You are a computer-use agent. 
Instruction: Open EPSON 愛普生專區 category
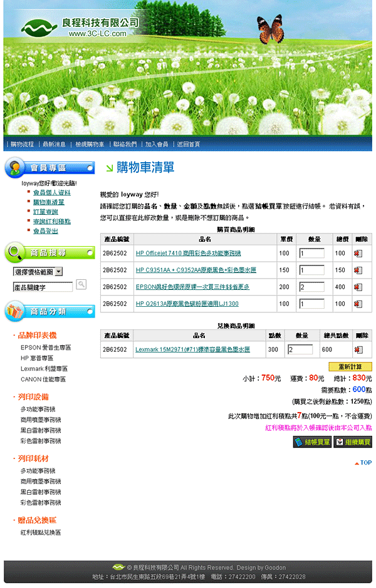pos(46,348)
